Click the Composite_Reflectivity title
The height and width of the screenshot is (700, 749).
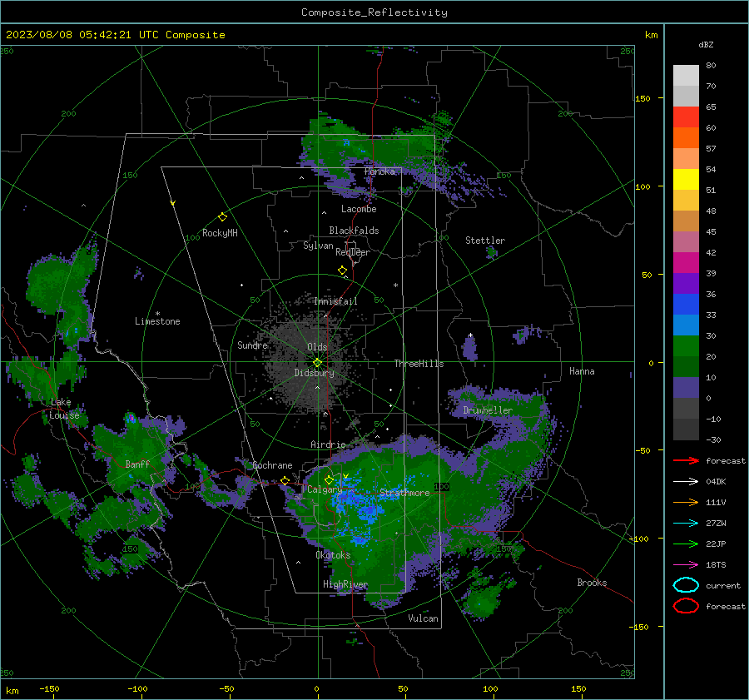pos(374,12)
